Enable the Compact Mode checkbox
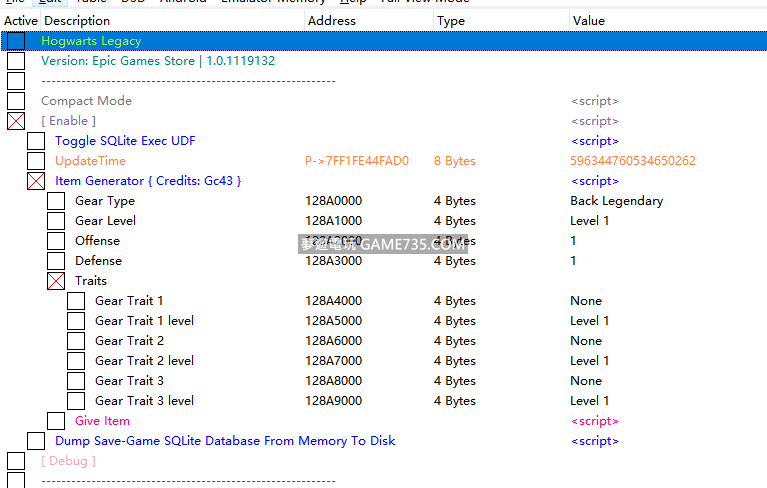This screenshot has width=767, height=488. (16, 101)
